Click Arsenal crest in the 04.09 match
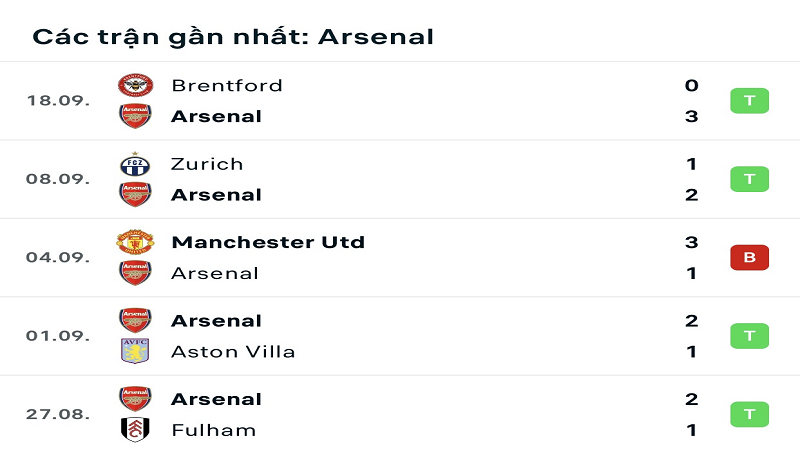The width and height of the screenshot is (800, 450). pyautogui.click(x=135, y=273)
